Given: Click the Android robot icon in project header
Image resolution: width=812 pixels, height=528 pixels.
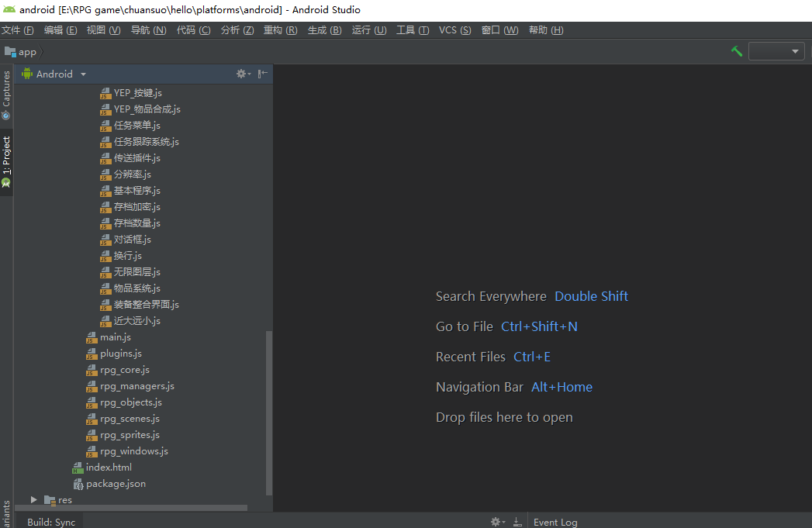Looking at the screenshot, I should click(27, 74).
